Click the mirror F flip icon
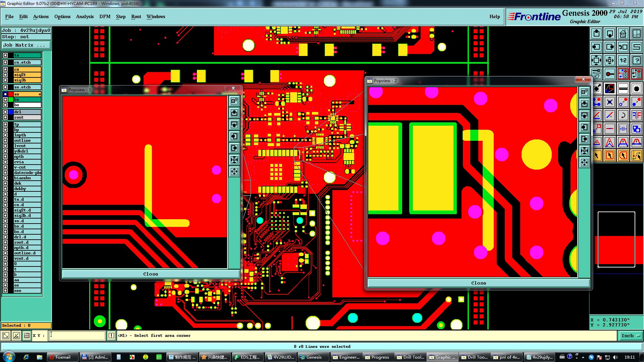Screen dimensions: 644x362 point(637,116)
